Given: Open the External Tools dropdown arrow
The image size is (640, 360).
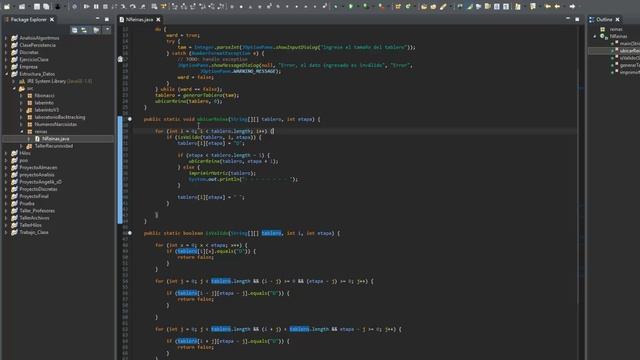Looking at the screenshot, I should (x=388, y=7).
